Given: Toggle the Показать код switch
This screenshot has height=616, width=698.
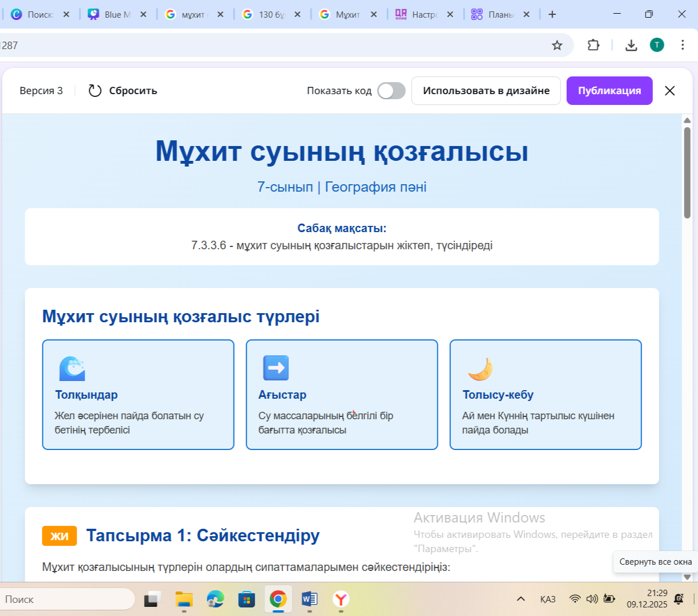Looking at the screenshot, I should pos(392,91).
